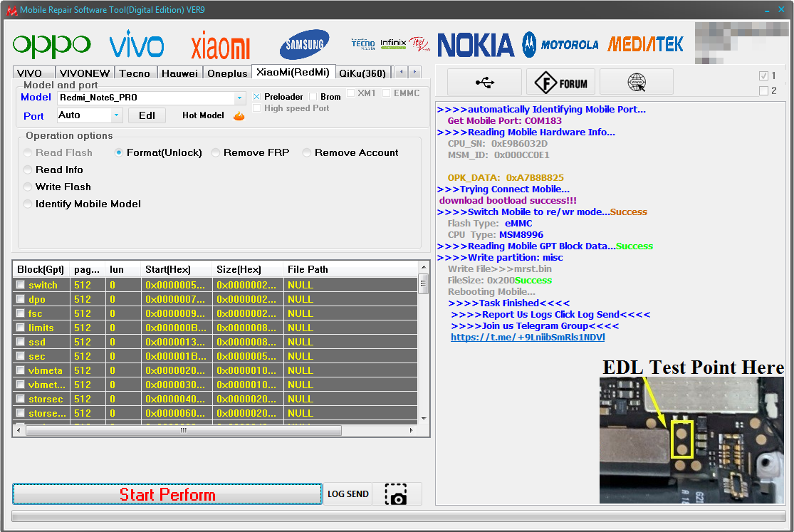The height and width of the screenshot is (532, 794).
Task: Select the Nokia brand logo
Action: coord(476,45)
